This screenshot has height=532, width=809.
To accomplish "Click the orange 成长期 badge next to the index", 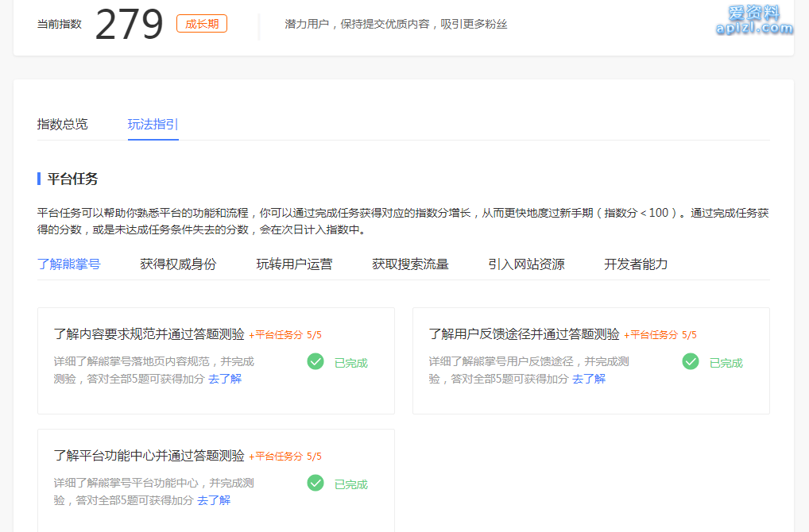I will coord(201,23).
